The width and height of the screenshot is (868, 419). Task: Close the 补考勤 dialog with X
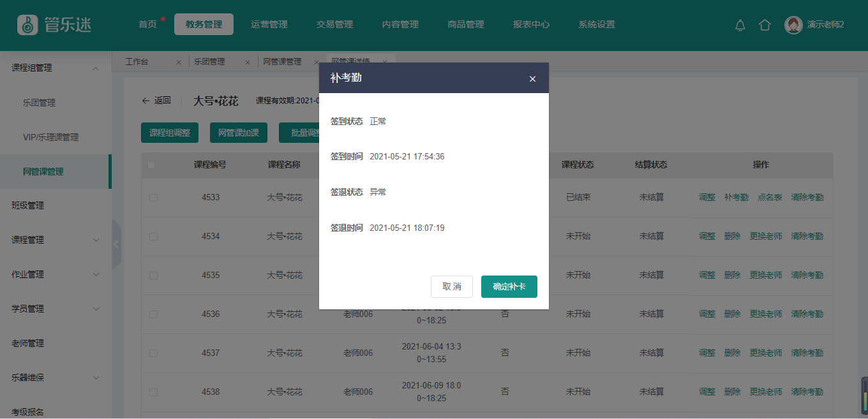coord(532,78)
